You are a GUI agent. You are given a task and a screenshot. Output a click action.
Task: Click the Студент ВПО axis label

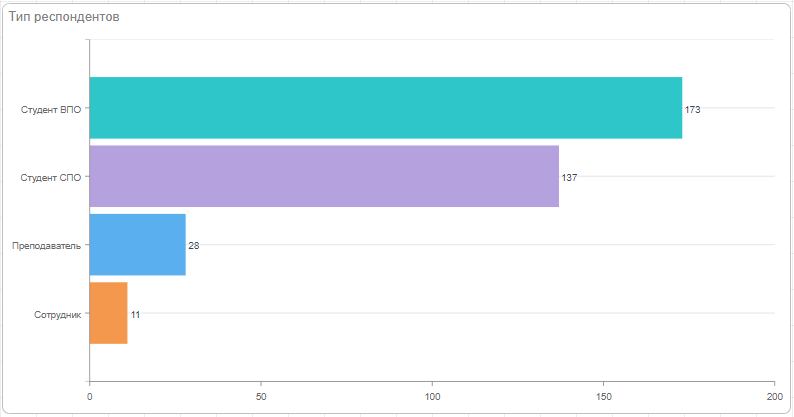tap(51, 109)
